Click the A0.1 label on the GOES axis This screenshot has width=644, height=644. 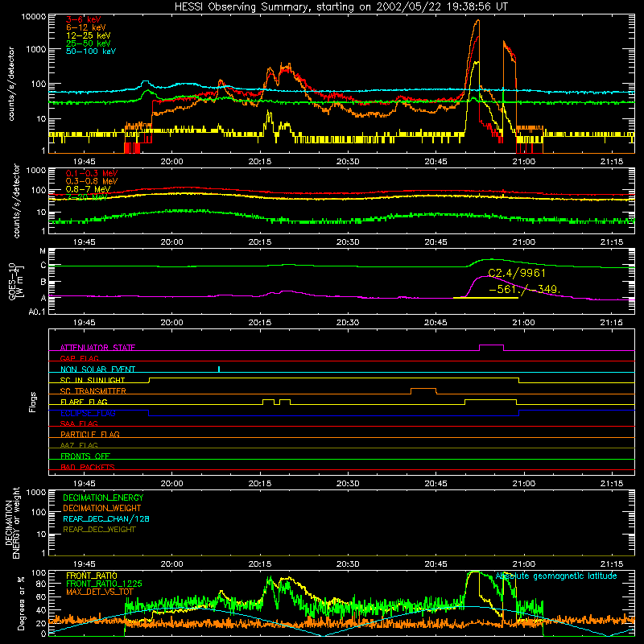(37, 312)
